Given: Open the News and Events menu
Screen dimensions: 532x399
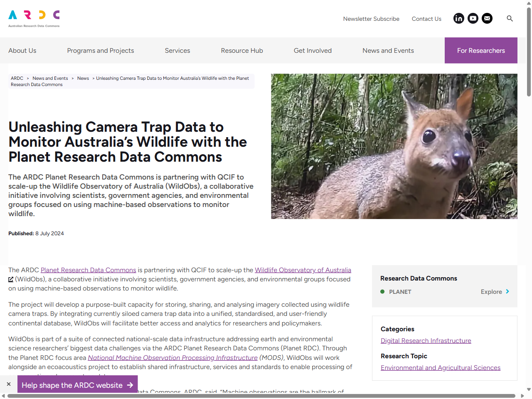Looking at the screenshot, I should tap(388, 50).
